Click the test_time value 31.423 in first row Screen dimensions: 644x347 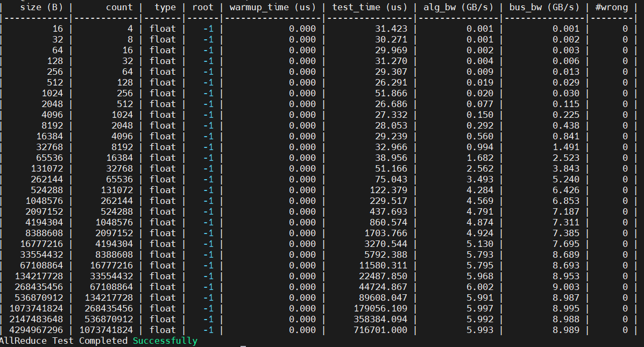tap(391, 29)
